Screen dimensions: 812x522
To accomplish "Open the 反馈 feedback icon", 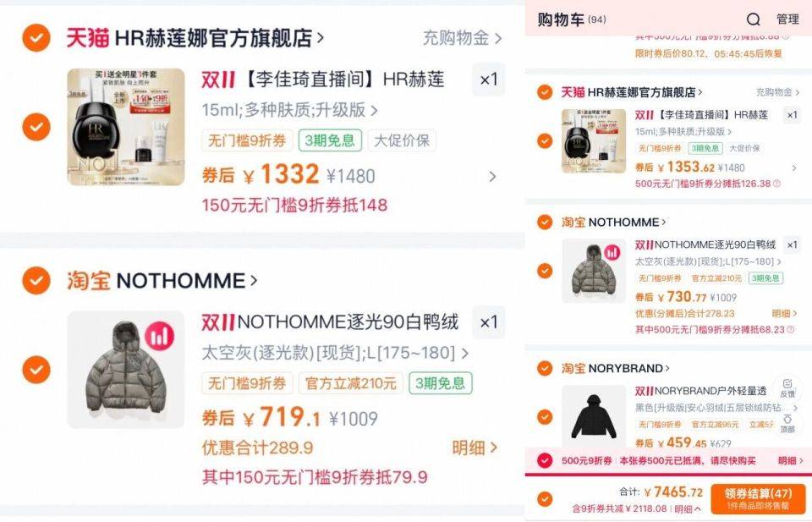I will click(787, 387).
